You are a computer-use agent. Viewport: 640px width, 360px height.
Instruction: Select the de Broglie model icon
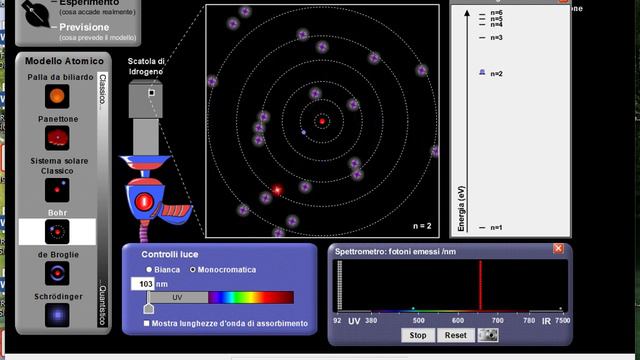[x=57, y=273]
